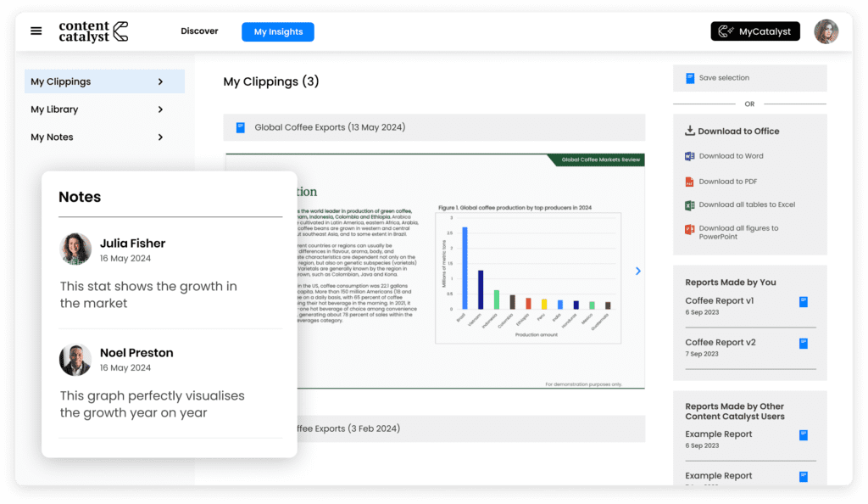Click the clipping icon for Global Coffee Exports
The width and height of the screenshot is (868, 504).
[241, 127]
